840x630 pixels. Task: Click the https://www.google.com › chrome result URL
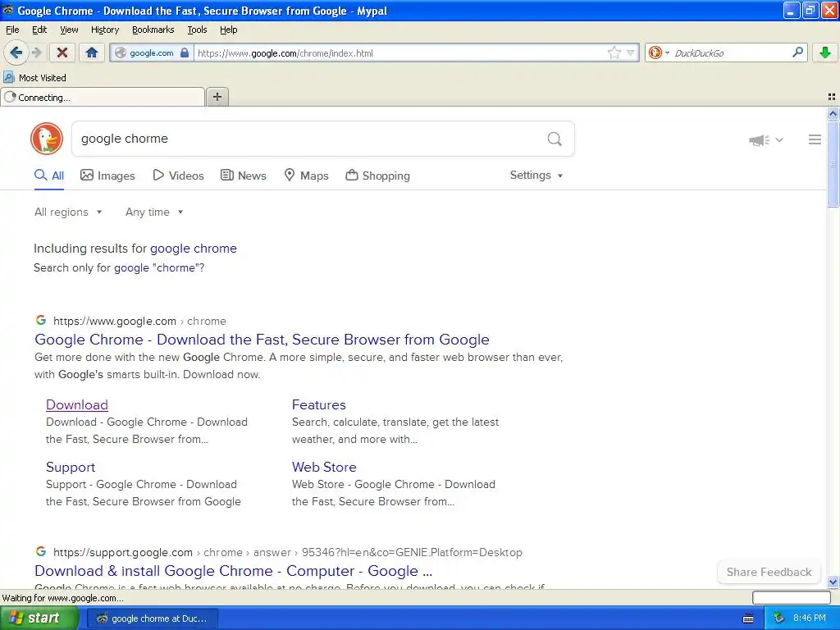click(139, 322)
